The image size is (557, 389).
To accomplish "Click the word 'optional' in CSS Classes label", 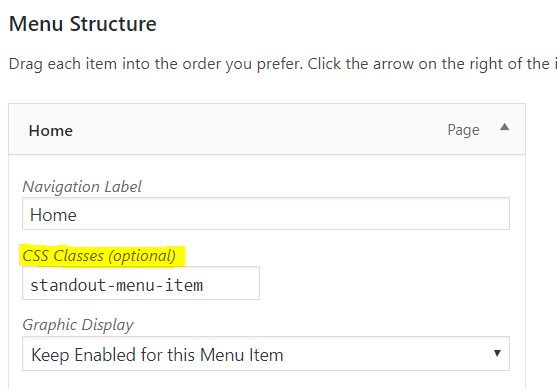I will (x=143, y=256).
